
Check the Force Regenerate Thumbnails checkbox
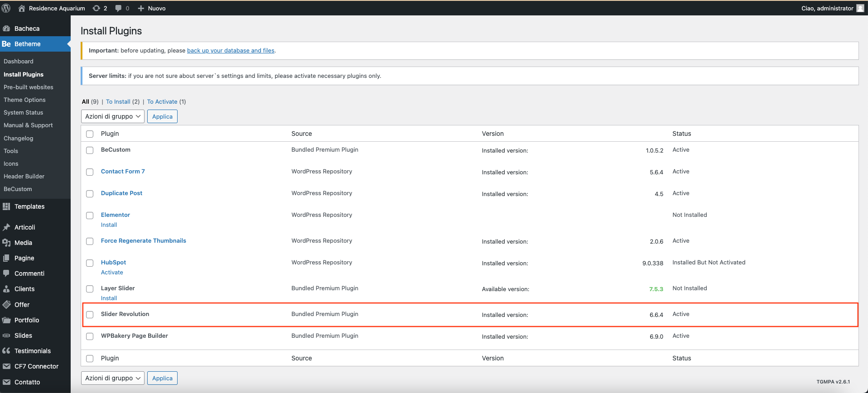[x=90, y=241]
